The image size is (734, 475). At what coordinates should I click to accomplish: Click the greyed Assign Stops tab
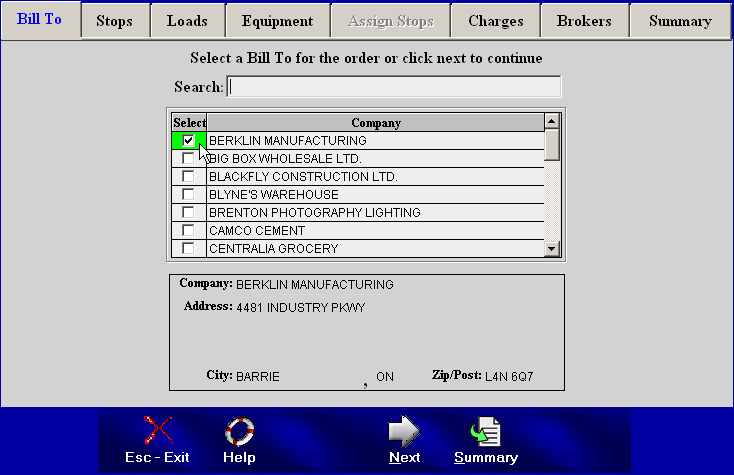click(391, 22)
